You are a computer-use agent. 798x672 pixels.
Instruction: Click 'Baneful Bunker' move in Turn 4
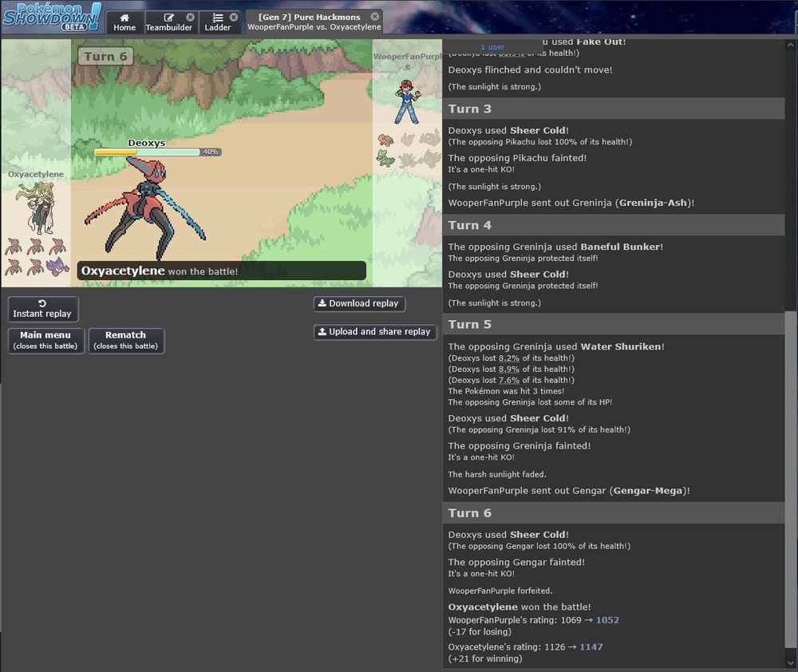[x=620, y=247]
